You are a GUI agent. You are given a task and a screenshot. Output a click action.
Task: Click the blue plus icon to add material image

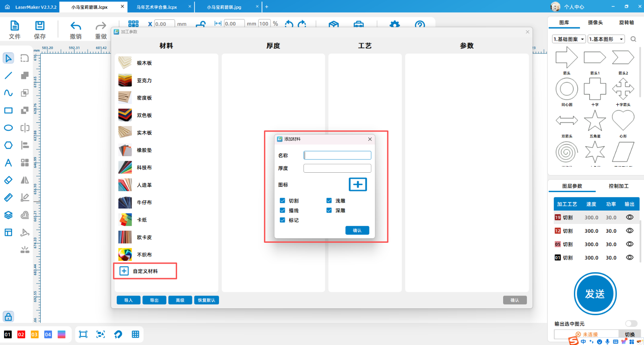(357, 184)
